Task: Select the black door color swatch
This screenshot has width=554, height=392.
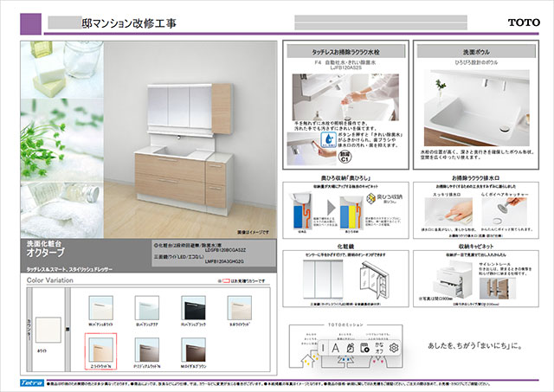Action: coord(193,308)
